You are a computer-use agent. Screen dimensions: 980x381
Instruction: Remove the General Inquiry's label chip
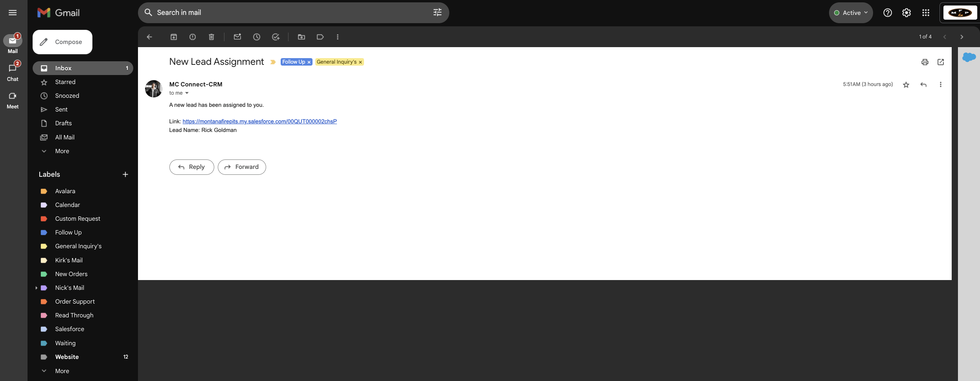click(x=360, y=62)
